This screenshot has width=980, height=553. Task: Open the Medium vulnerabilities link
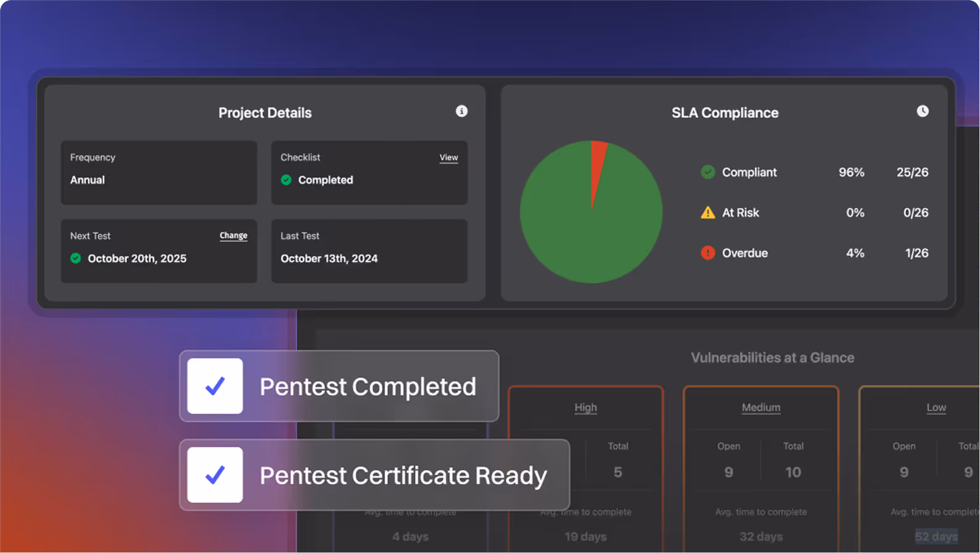pos(760,408)
